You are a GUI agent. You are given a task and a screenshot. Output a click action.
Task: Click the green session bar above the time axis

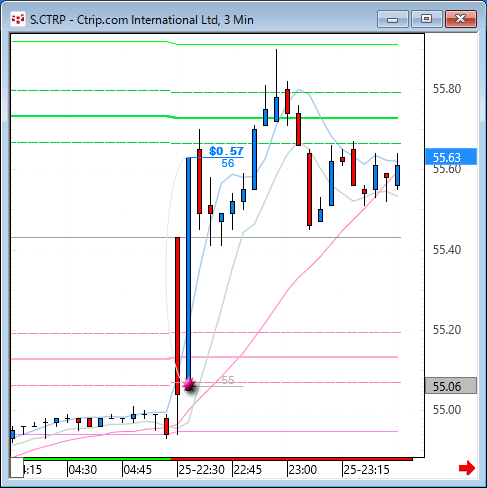point(97,459)
